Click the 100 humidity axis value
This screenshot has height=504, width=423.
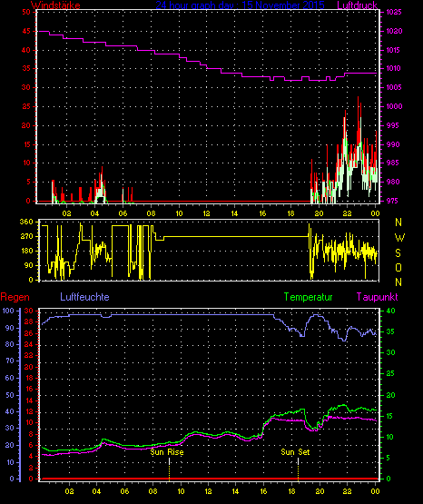pyautogui.click(x=8, y=311)
